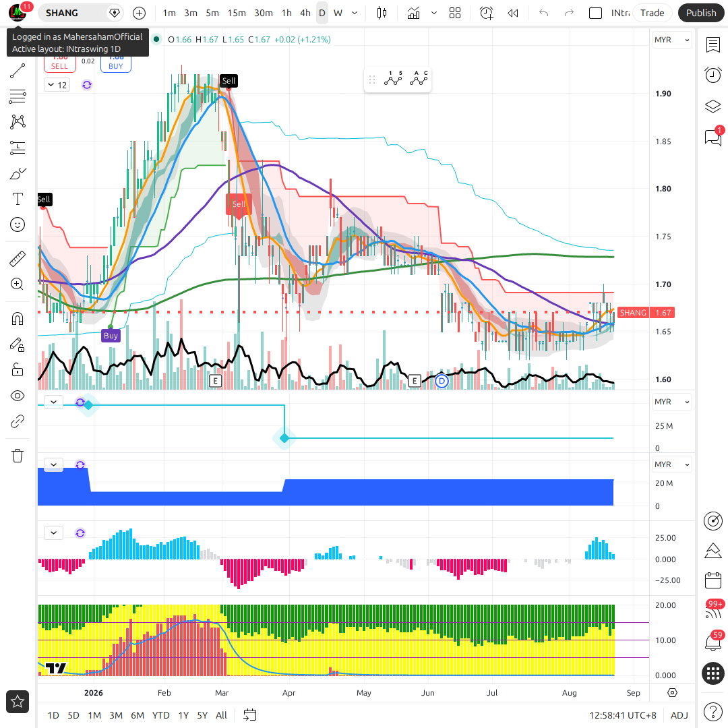Set date range to 3M
The height and width of the screenshot is (728, 728).
(116, 715)
